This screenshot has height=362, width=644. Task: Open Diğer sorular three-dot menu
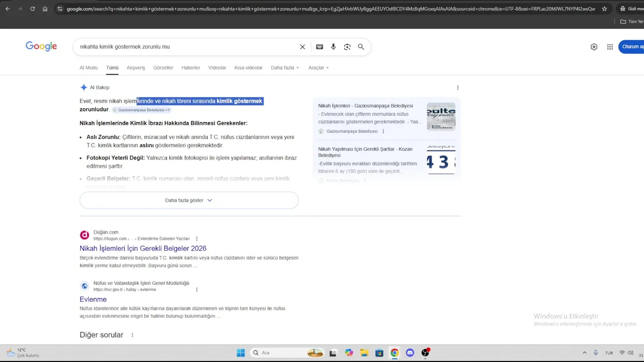[132, 335]
